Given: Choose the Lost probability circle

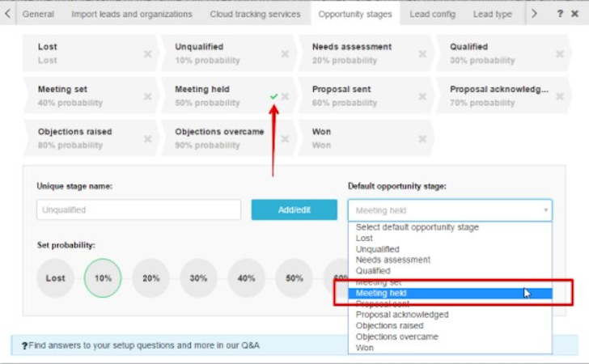Looking at the screenshot, I should tap(55, 277).
